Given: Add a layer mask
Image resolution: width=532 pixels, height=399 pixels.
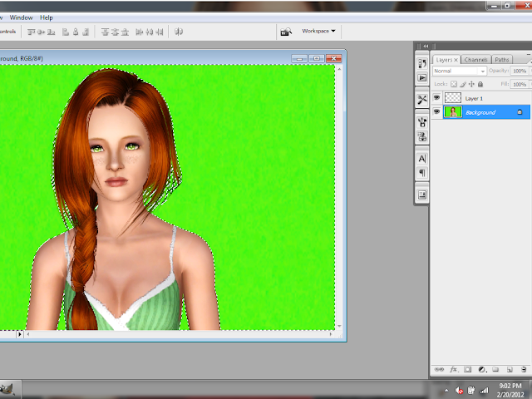Looking at the screenshot, I should coord(467,368).
